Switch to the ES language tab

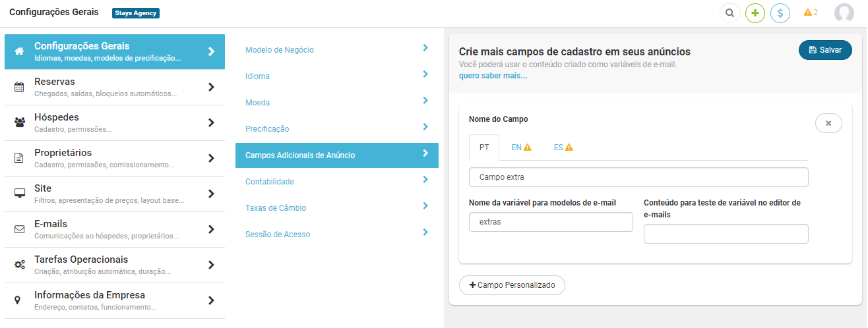click(x=563, y=148)
